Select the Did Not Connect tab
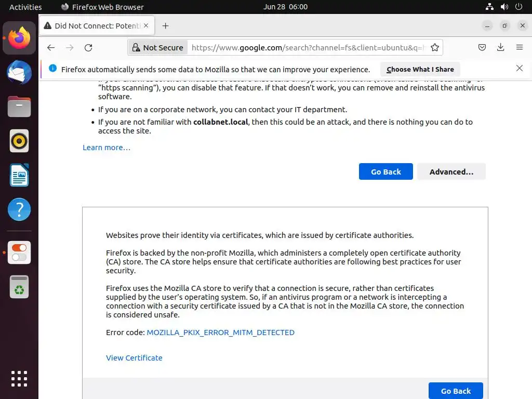 97,25
